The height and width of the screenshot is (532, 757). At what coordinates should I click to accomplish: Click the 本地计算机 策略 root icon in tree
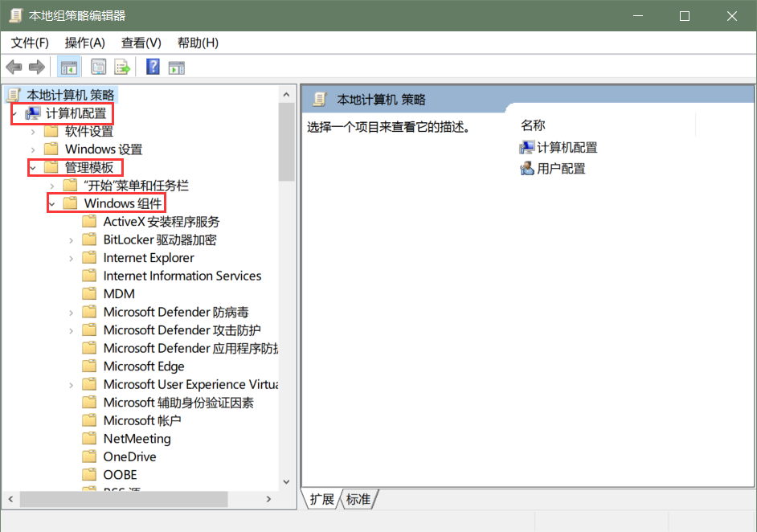pos(14,95)
